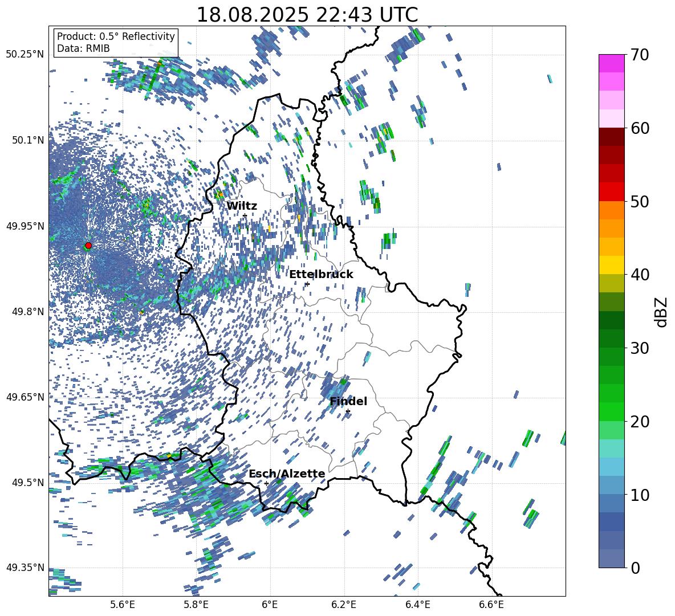The width and height of the screenshot is (675, 616).
Task: Click the magenta top colorbar segment
Action: tap(611, 63)
